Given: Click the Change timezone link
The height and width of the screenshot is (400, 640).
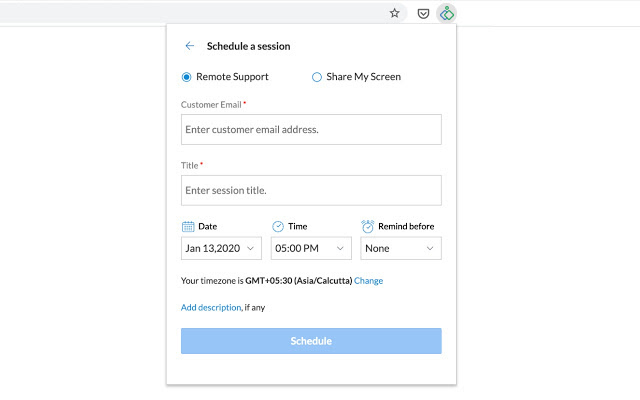Looking at the screenshot, I should coord(368,281).
